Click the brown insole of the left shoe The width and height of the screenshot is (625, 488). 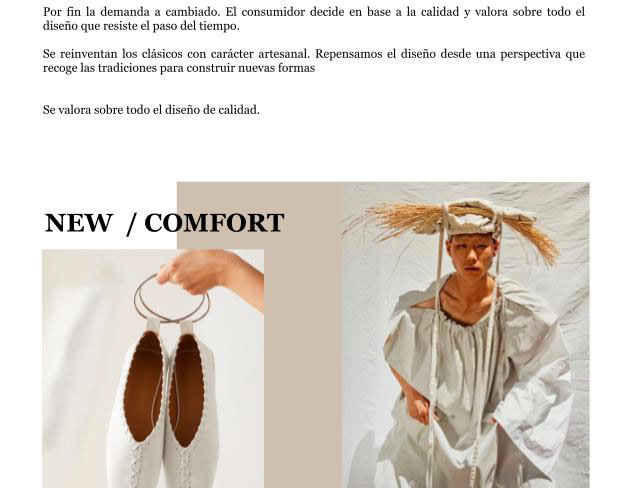[143, 386]
